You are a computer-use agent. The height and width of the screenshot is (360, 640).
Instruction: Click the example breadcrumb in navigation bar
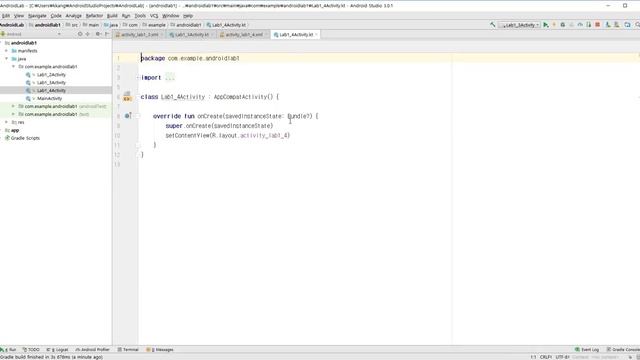154,25
